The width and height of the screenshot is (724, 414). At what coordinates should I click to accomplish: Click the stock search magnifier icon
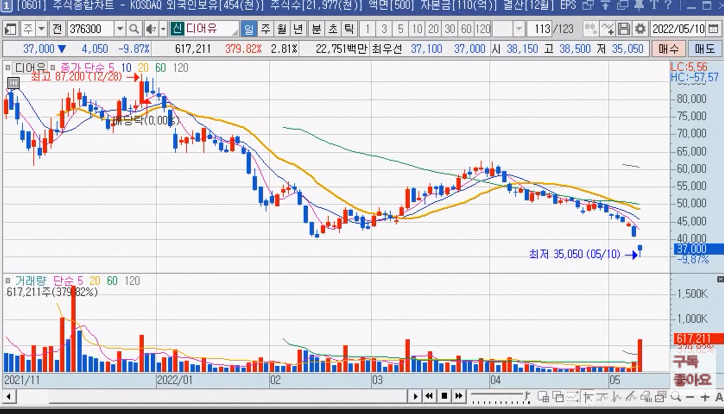click(134, 29)
